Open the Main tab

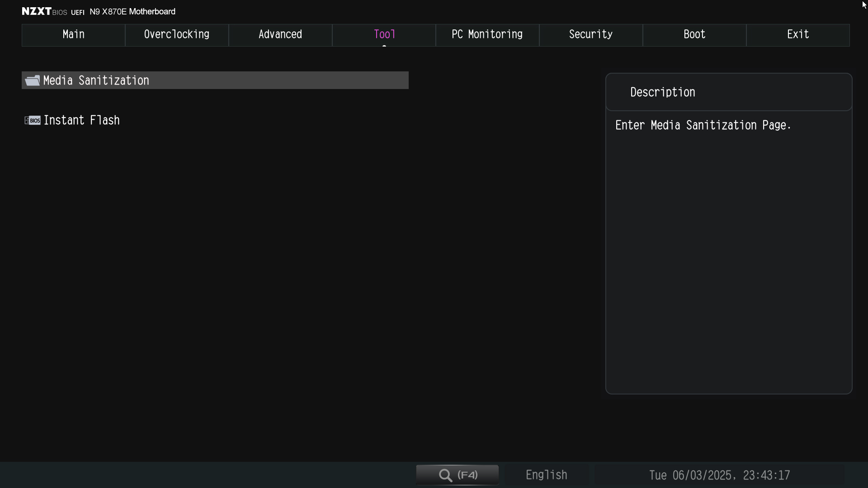(x=73, y=35)
